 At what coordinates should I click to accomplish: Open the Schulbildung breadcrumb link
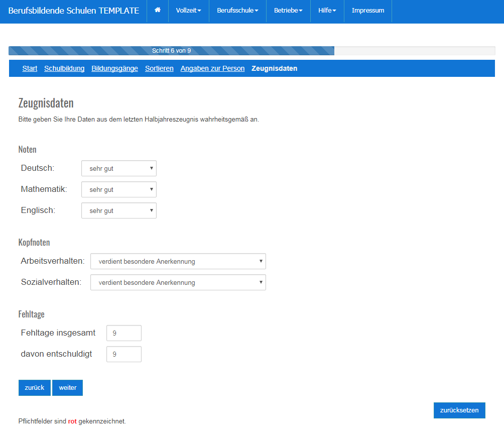[64, 68]
